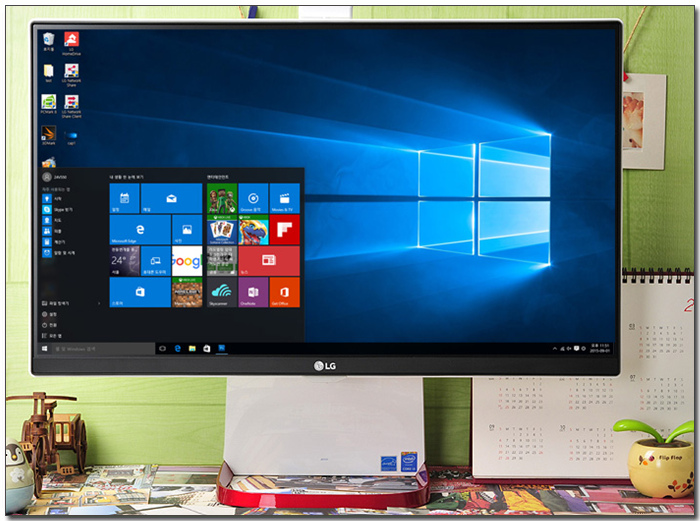Click the taskbar clock and date
700x521 pixels.
(600, 348)
